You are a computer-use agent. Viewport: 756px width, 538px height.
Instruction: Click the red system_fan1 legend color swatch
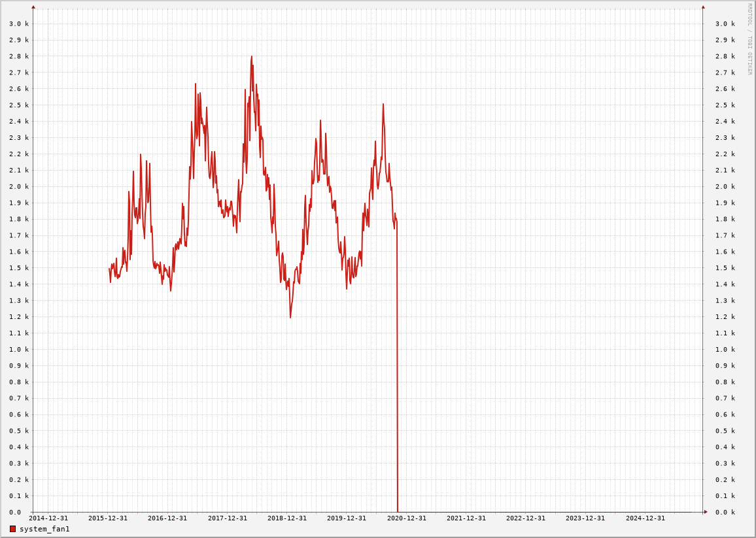[12, 529]
